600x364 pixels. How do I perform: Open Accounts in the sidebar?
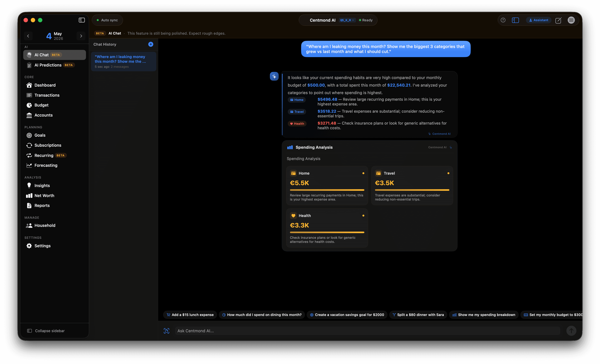point(55,115)
